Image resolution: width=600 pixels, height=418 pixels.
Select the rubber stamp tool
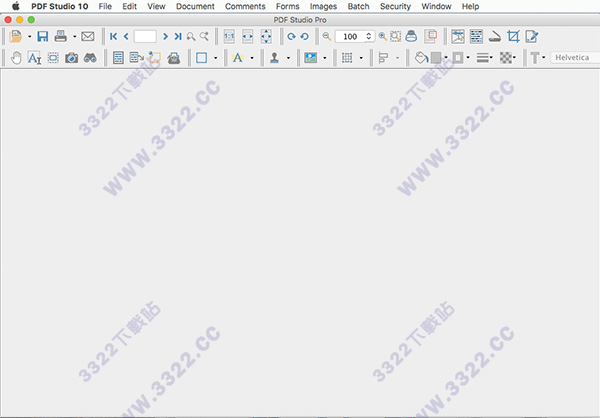click(x=274, y=58)
